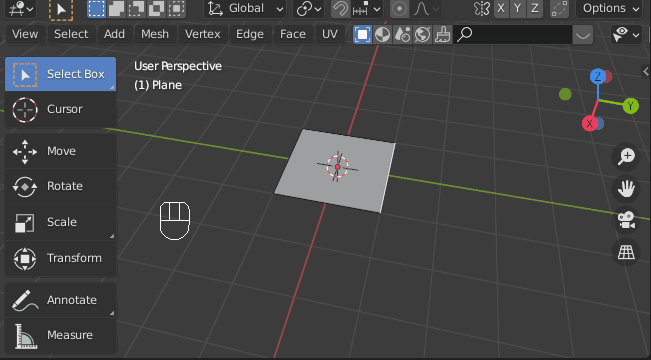Open snapping options dropdown

[x=367, y=8]
